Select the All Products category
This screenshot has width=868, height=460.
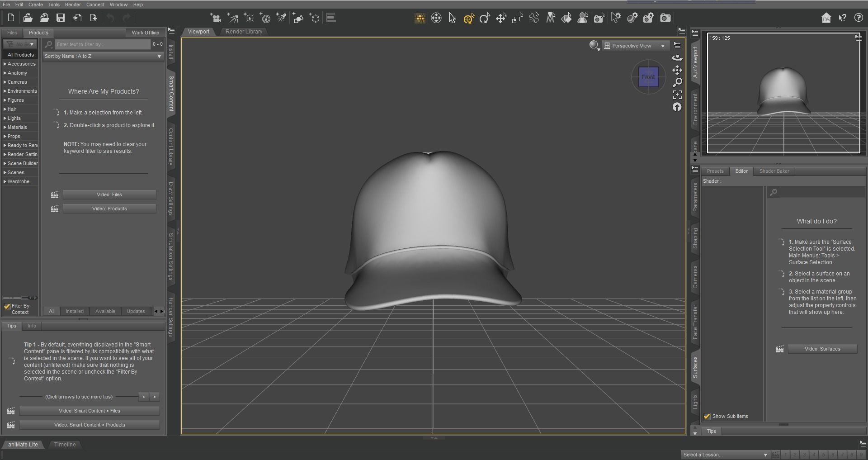tap(20, 55)
